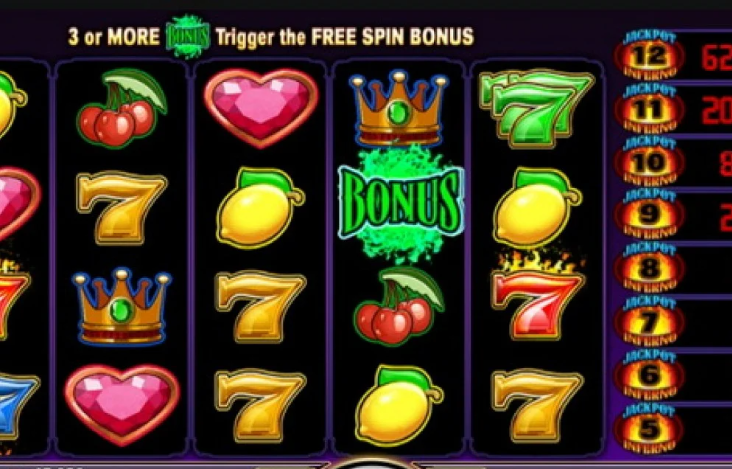Tap the gold crown on the second reel
The width and height of the screenshot is (732, 469).
tap(122, 306)
